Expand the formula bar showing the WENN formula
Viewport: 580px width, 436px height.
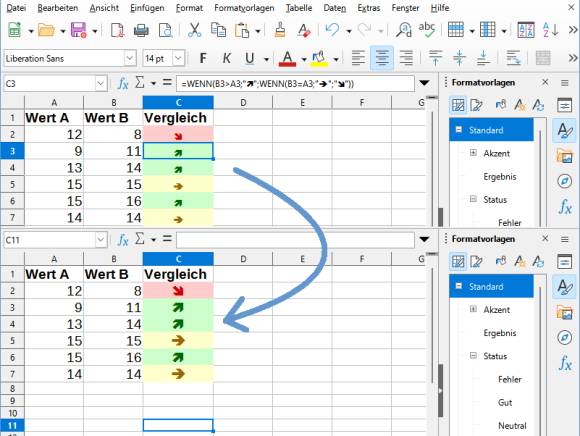tap(424, 83)
